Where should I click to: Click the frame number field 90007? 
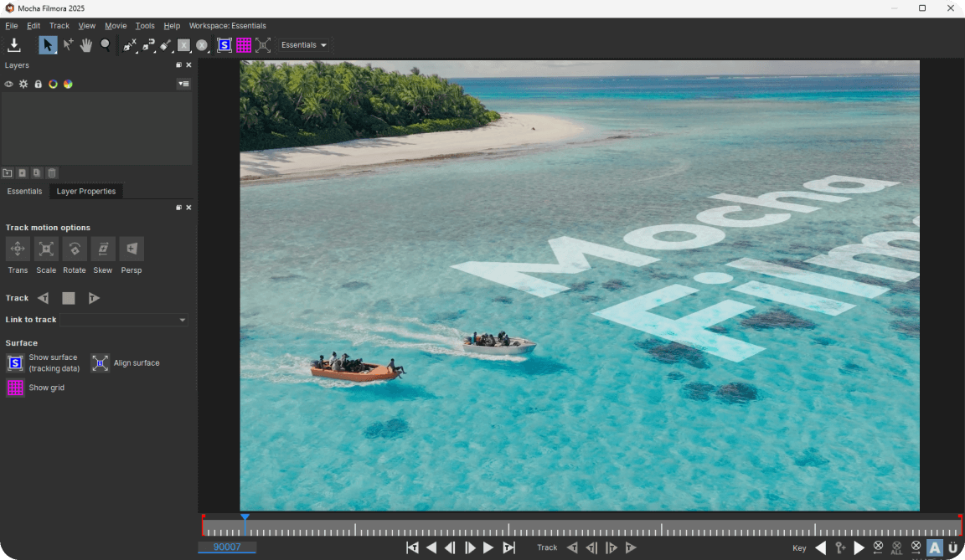pyautogui.click(x=227, y=547)
